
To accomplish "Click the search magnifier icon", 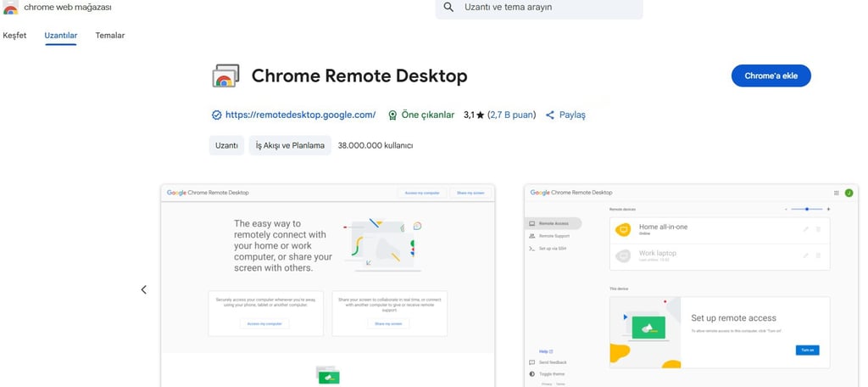I will [448, 7].
